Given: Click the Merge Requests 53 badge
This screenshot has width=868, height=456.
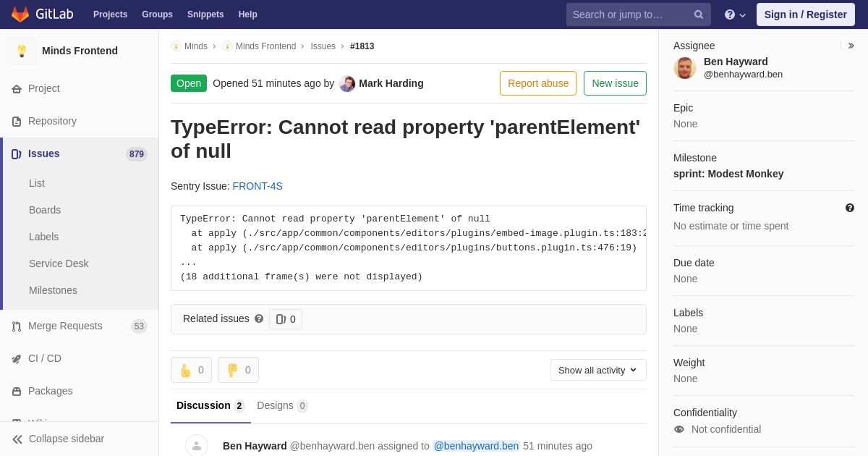Looking at the screenshot, I should pyautogui.click(x=139, y=326).
